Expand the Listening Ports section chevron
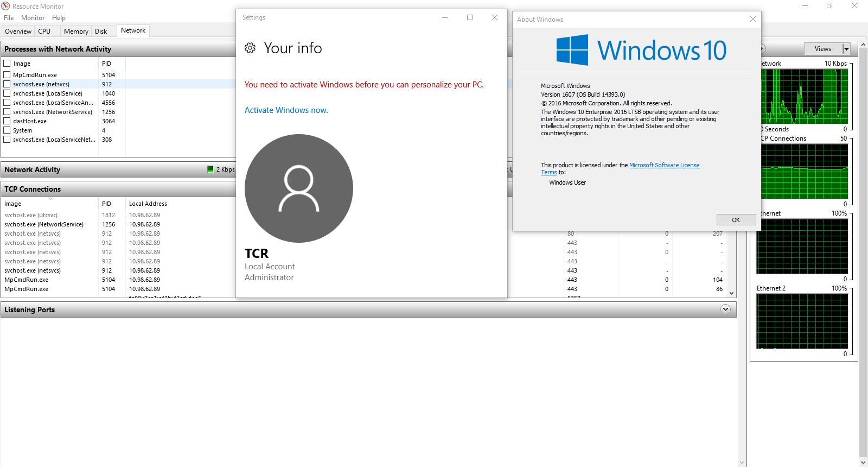This screenshot has height=467, width=868. [725, 310]
